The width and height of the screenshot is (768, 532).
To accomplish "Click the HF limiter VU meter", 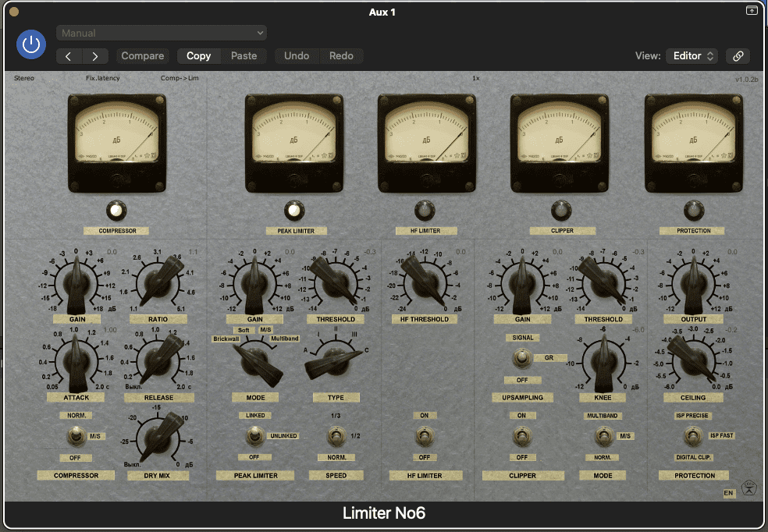I will pyautogui.click(x=427, y=143).
